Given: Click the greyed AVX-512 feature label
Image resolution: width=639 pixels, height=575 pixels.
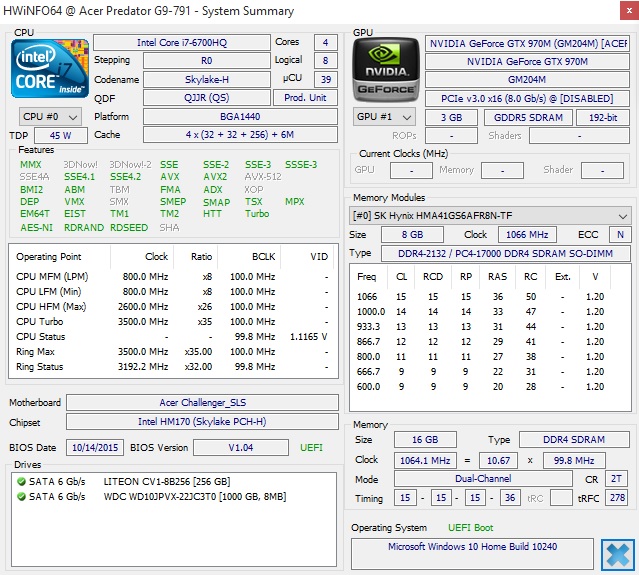Looking at the screenshot, I should tap(263, 177).
